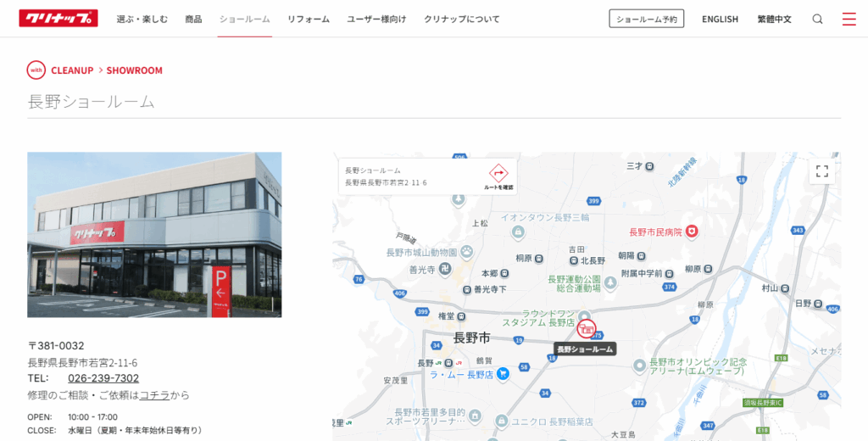Click the コチラ repair consultation link
This screenshot has height=441, width=868.
pyautogui.click(x=154, y=395)
